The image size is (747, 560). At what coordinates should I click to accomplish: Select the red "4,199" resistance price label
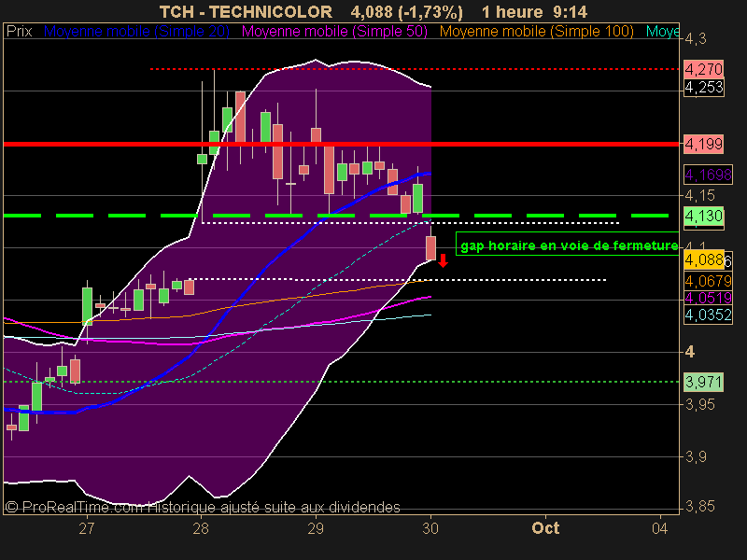coord(704,144)
